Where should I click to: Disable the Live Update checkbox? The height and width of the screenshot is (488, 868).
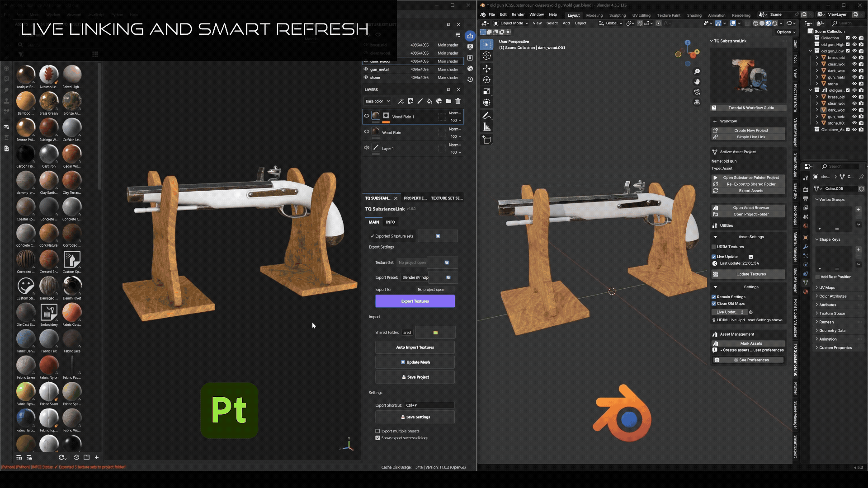714,257
